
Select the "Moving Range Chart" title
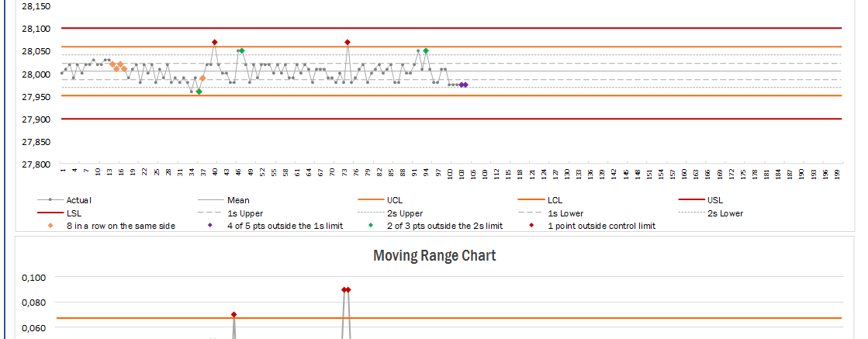click(434, 255)
